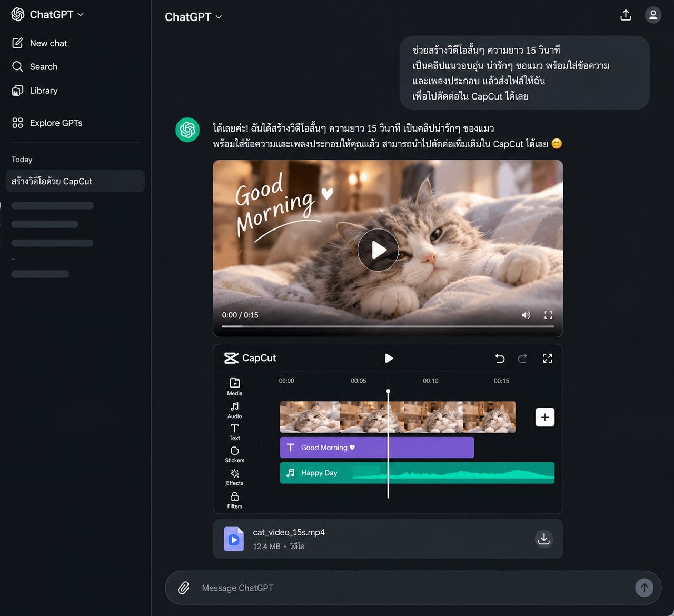The height and width of the screenshot is (616, 674).
Task: Select the cat video clip thumbnails on timeline
Action: [398, 417]
